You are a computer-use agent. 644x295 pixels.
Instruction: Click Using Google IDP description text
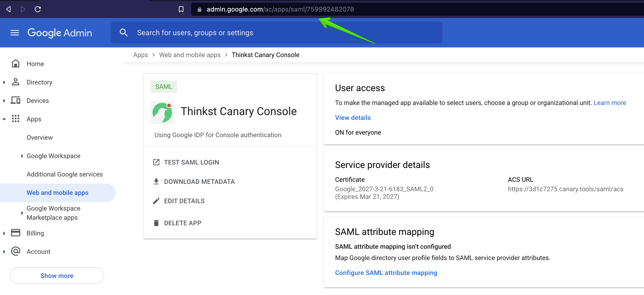(x=218, y=135)
